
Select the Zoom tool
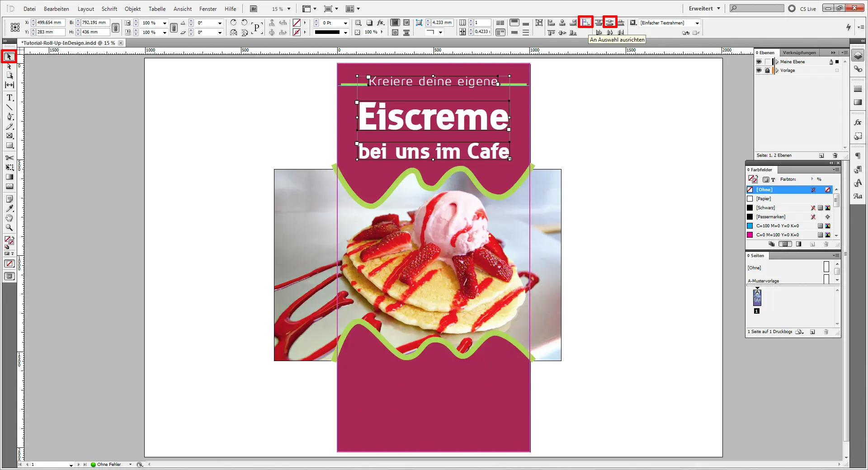(x=9, y=228)
